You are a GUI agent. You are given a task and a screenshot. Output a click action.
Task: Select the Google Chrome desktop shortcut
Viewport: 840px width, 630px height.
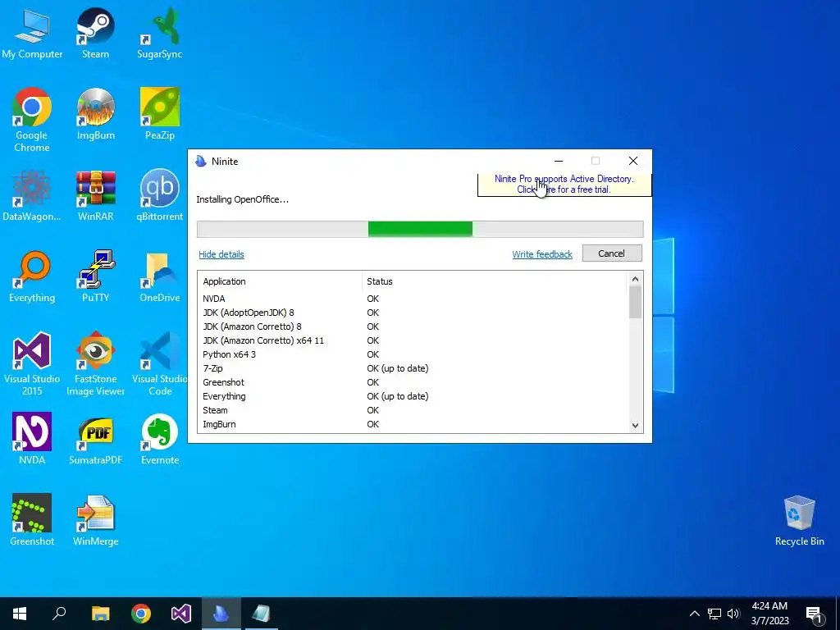32,120
